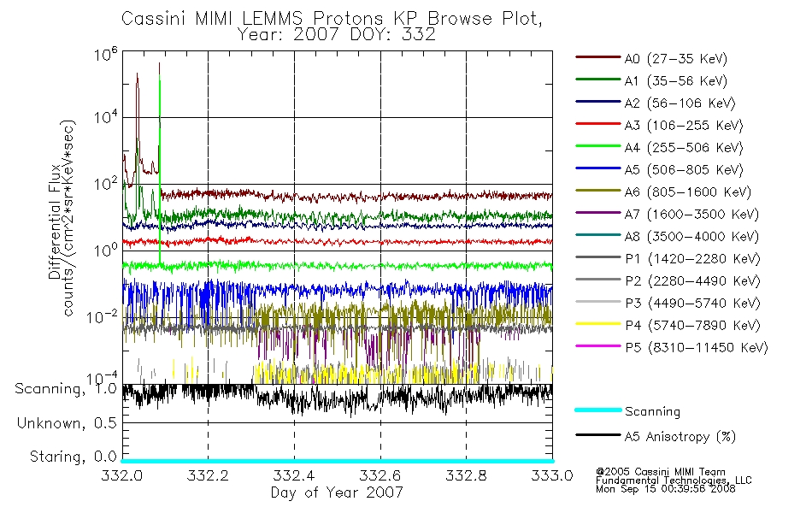The width and height of the screenshot is (812, 513).
Task: Click the 332.6 x-axis tick label
Action: pyautogui.click(x=380, y=475)
